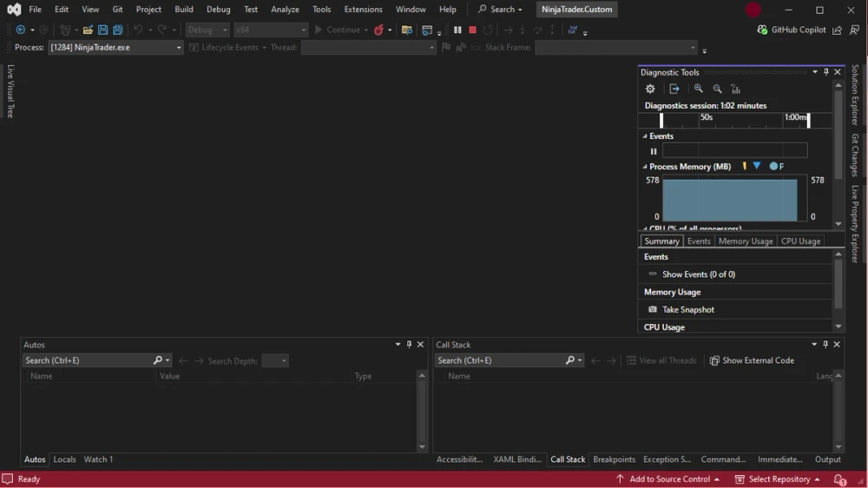
Task: Open the Debug menu
Action: [x=218, y=10]
